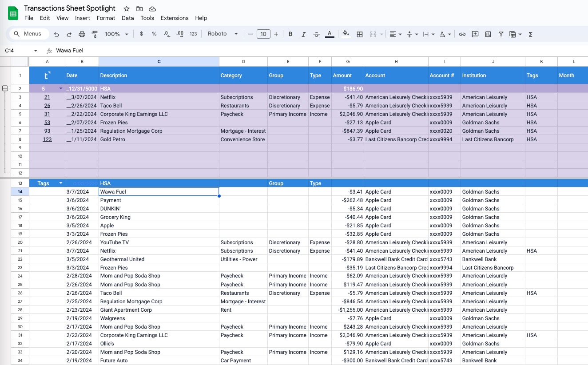The image size is (588, 365).
Task: Open the fill color picker
Action: pyautogui.click(x=346, y=34)
